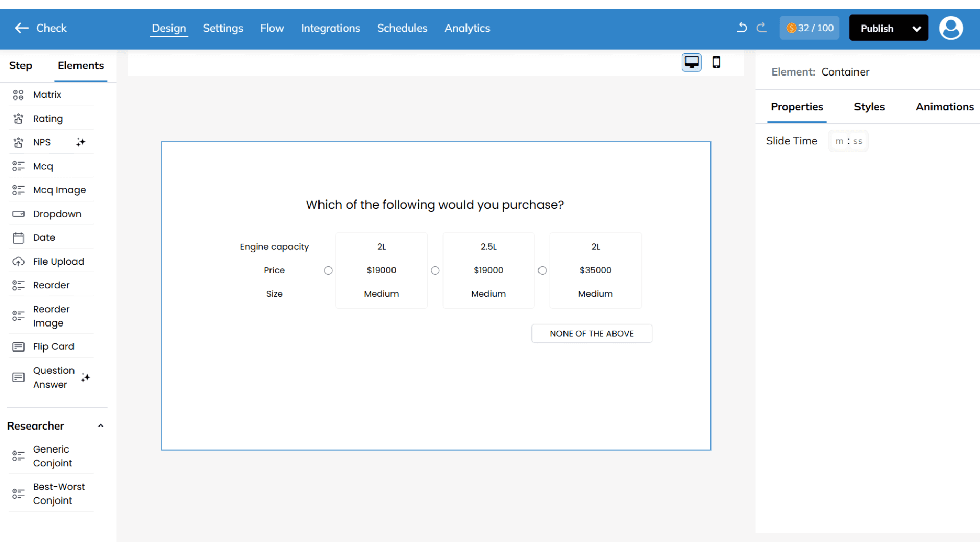The width and height of the screenshot is (980, 551).
Task: Switch to mobile preview icon
Action: pyautogui.click(x=716, y=62)
